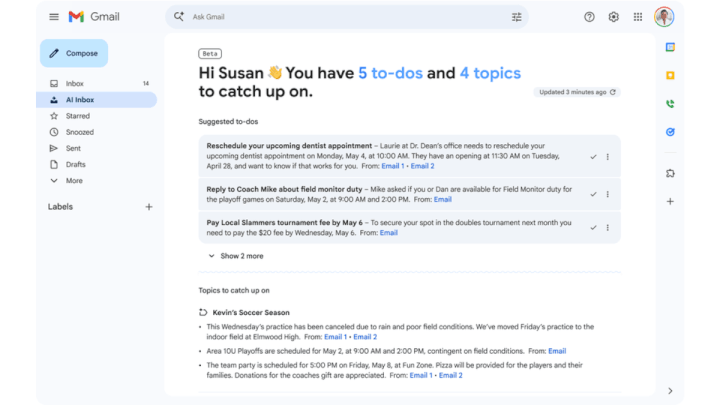Click the Topics to catch up on heading
The width and height of the screenshot is (720, 405).
(234, 291)
